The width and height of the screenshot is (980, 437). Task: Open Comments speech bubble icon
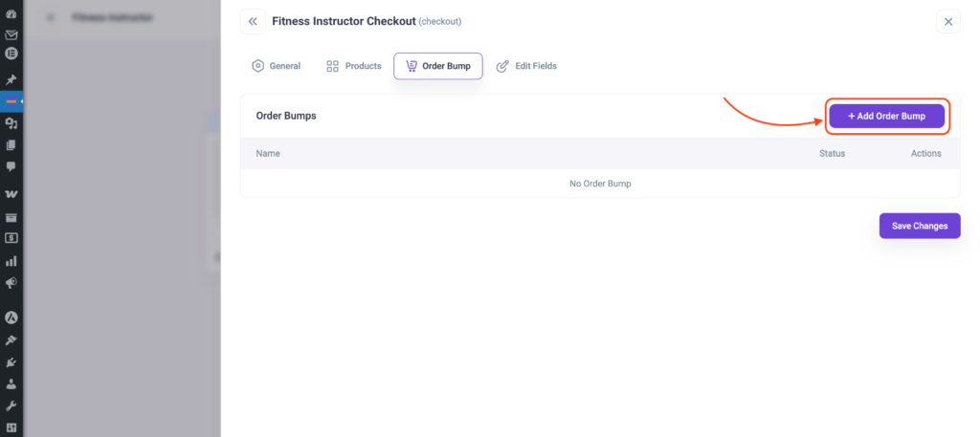click(11, 167)
